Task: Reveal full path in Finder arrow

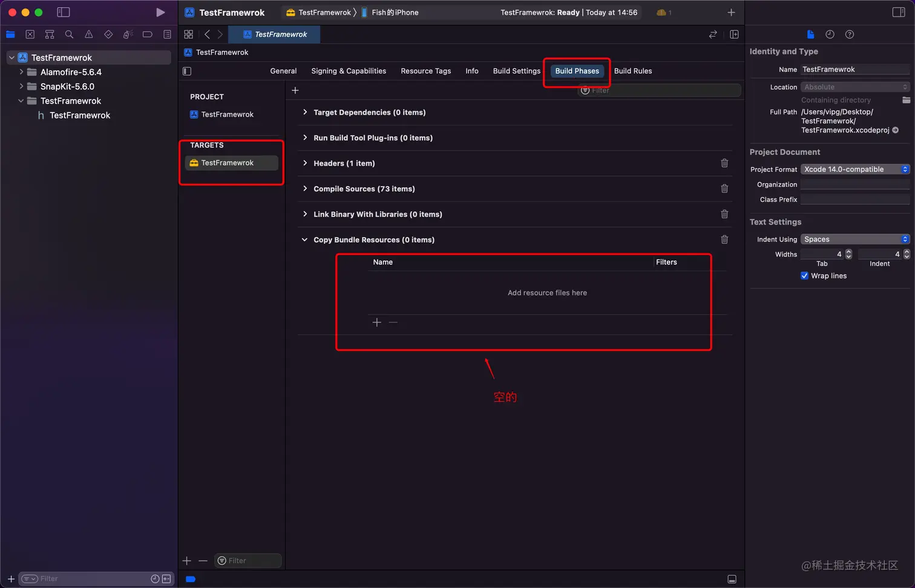Action: pos(896,130)
